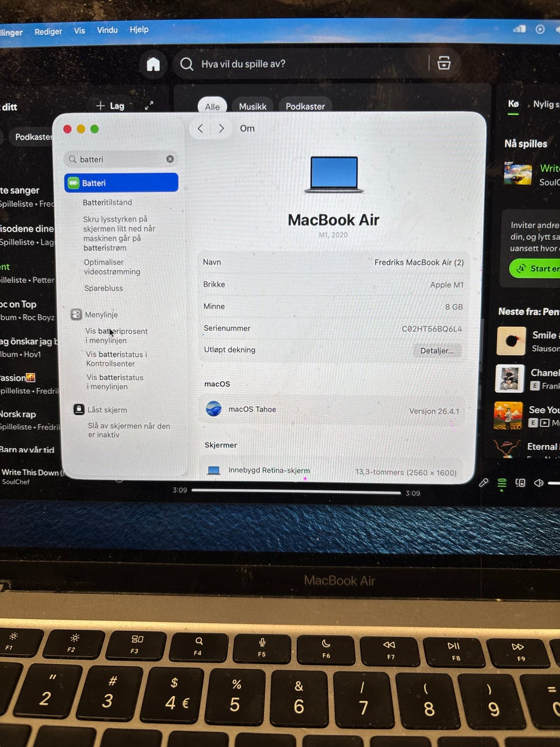Click the Chanel queue item cover
This screenshot has width=560, height=747.
coord(509,379)
